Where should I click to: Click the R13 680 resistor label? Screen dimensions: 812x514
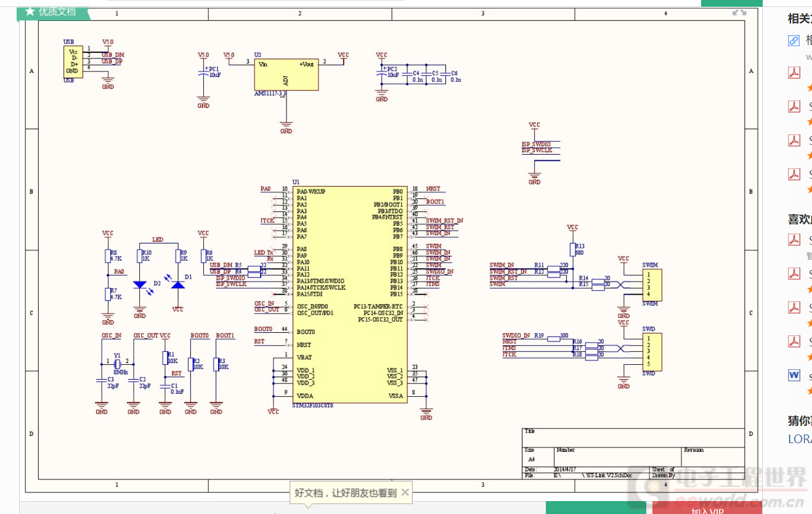579,249
